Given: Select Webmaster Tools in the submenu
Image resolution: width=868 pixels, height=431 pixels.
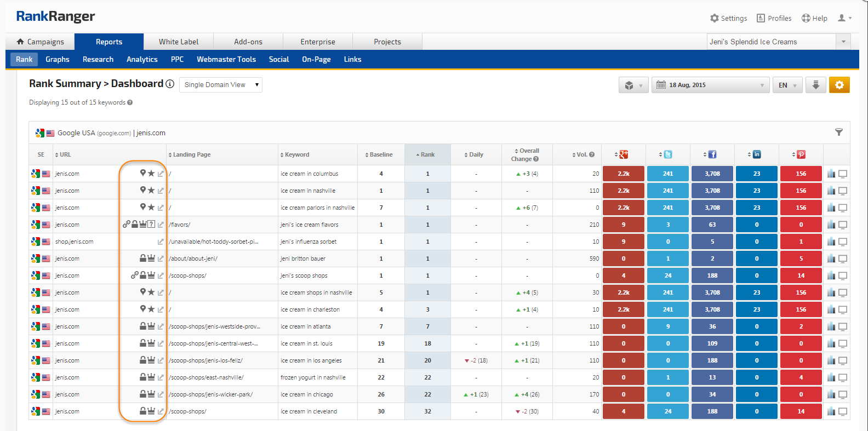Looking at the screenshot, I should point(226,59).
